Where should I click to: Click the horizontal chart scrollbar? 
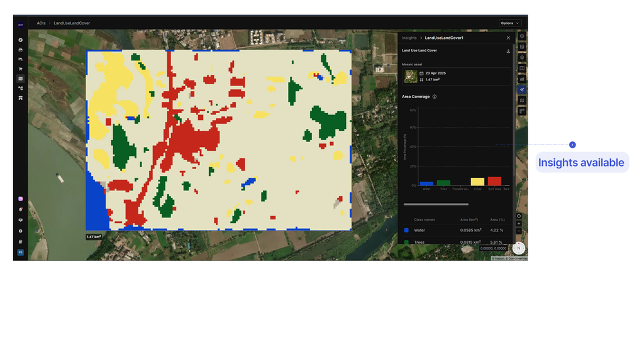(x=436, y=204)
